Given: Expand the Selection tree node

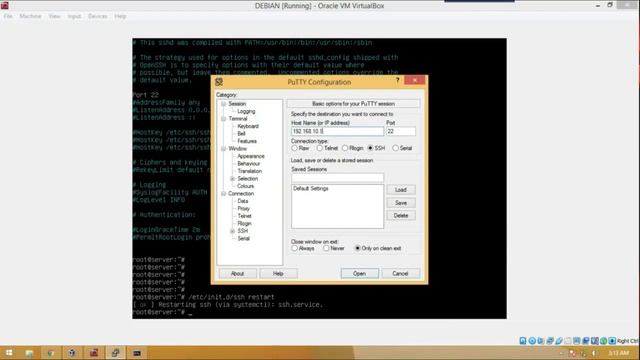Looking at the screenshot, I should [x=232, y=179].
